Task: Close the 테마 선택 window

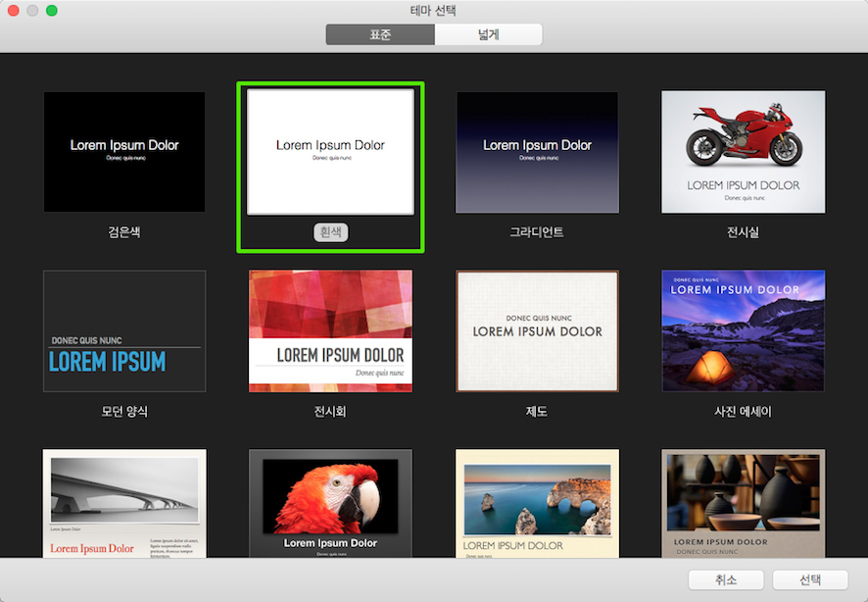Action: [x=14, y=11]
